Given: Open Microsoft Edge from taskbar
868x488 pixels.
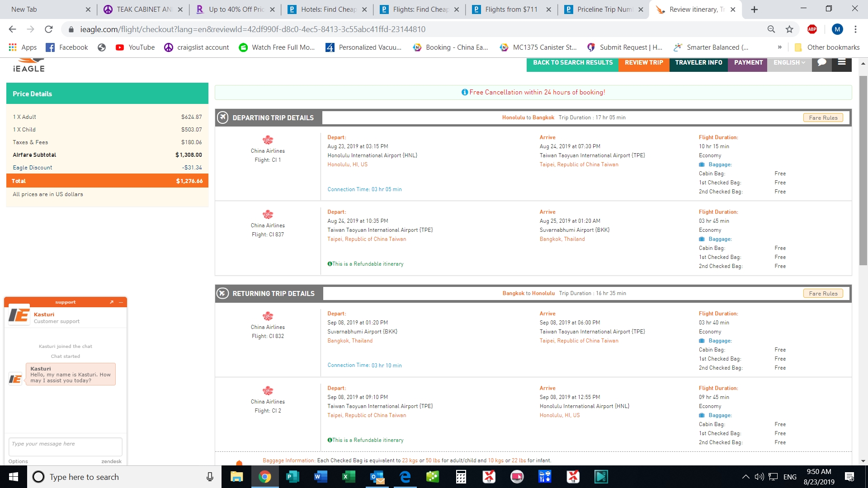Looking at the screenshot, I should click(405, 477).
